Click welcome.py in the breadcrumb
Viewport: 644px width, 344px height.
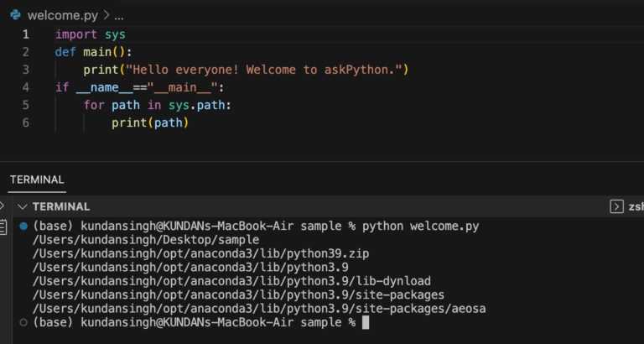point(63,16)
